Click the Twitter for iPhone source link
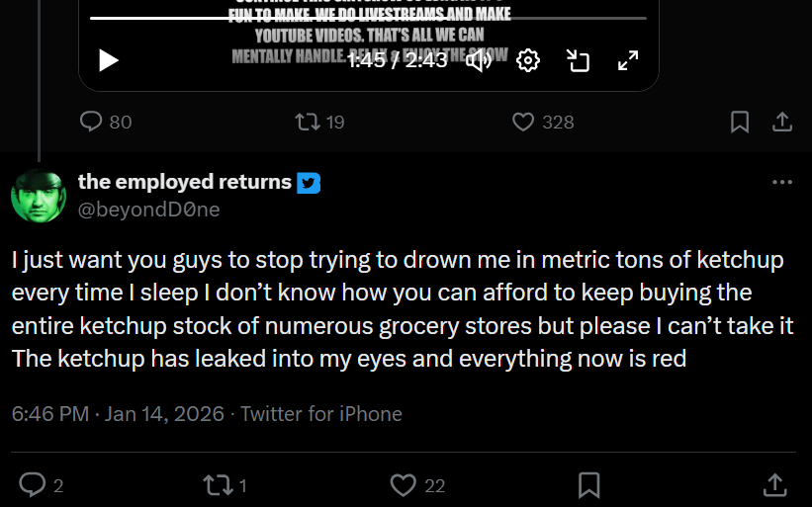Screen dimensions: 812x507 point(321,414)
